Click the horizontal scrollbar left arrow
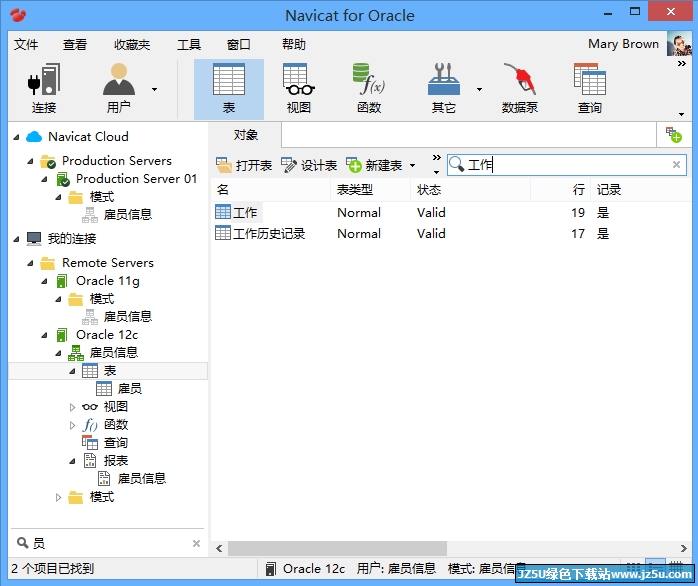This screenshot has width=698, height=586. (x=219, y=548)
